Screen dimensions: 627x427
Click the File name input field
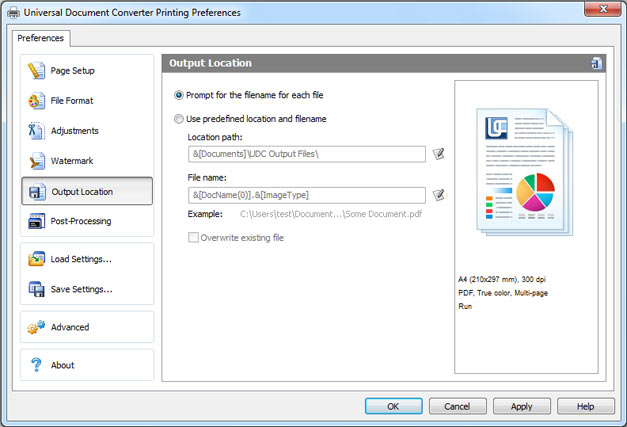[307, 195]
